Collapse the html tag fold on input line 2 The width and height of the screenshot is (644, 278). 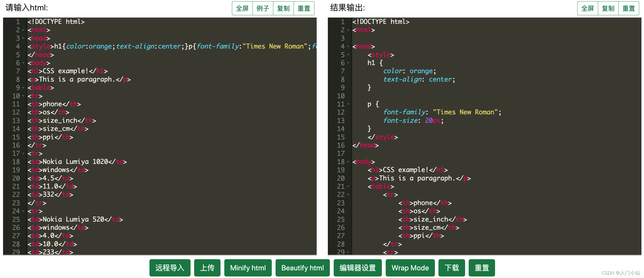coord(23,30)
